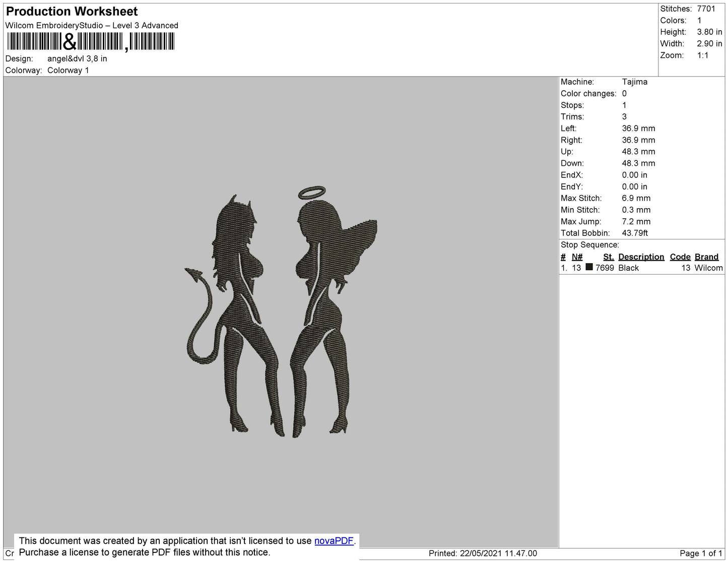Select Min Stitch value '0.3 mm'

(x=636, y=210)
